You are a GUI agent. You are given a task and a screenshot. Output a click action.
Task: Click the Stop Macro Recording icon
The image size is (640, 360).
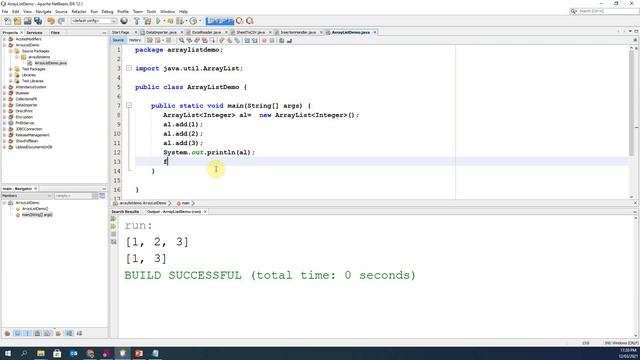tap(272, 40)
